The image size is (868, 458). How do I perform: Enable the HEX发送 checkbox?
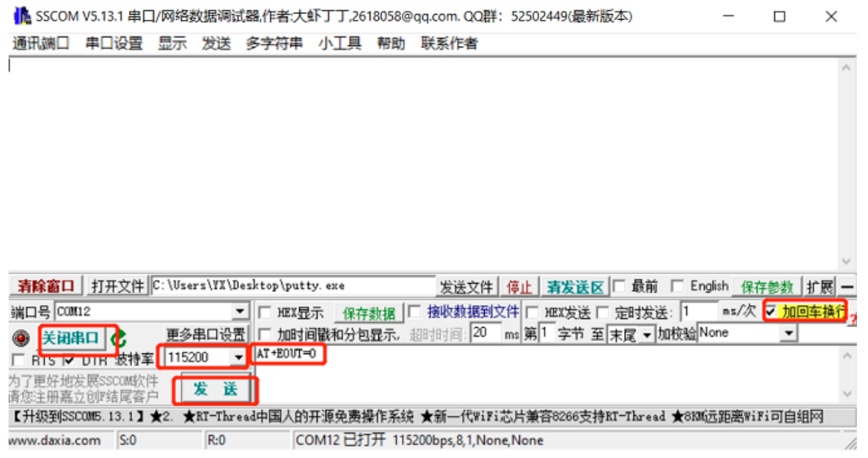[x=532, y=312]
